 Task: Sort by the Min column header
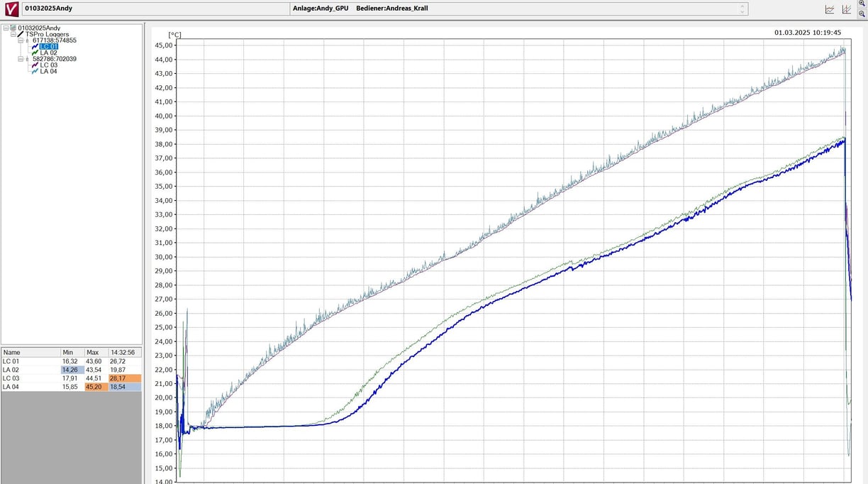coord(72,353)
